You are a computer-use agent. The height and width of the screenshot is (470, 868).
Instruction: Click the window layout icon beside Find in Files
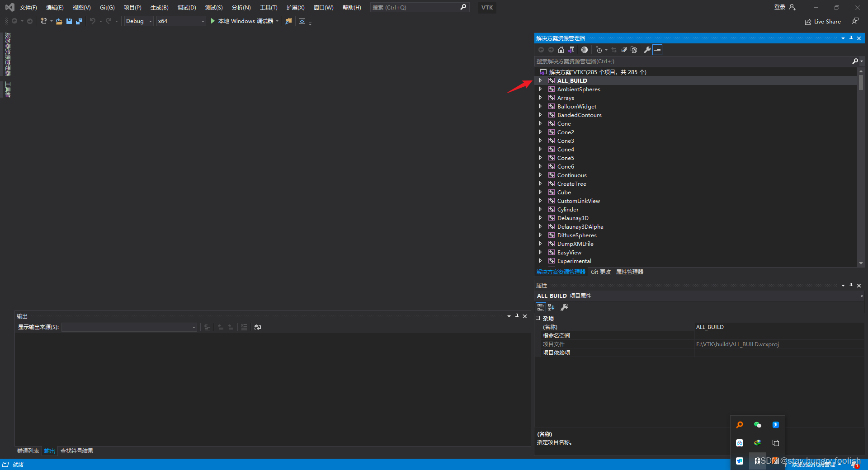coord(302,21)
